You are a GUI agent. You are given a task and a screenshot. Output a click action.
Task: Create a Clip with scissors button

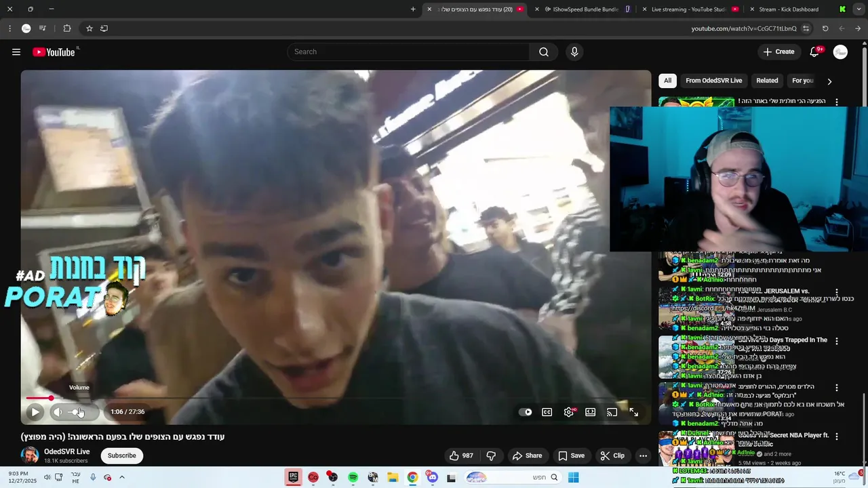(x=612, y=456)
